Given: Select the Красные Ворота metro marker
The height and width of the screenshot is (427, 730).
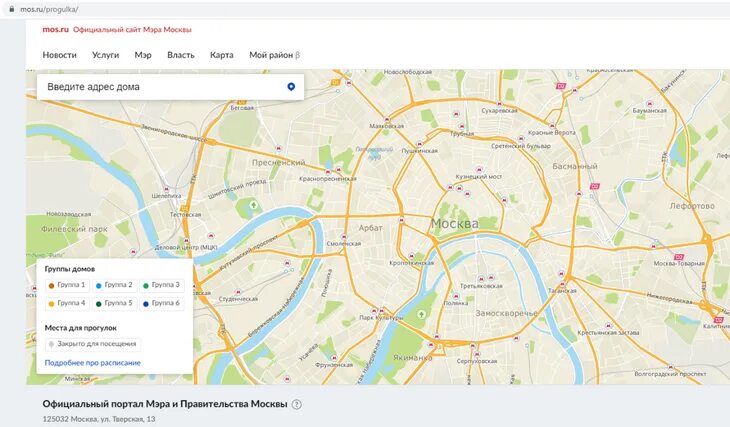Looking at the screenshot, I should click(x=552, y=126).
